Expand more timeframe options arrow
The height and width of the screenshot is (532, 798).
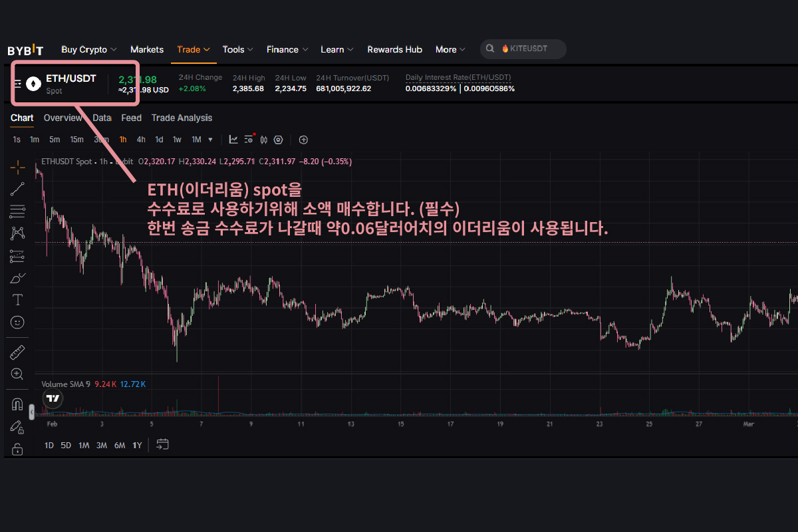[211, 140]
